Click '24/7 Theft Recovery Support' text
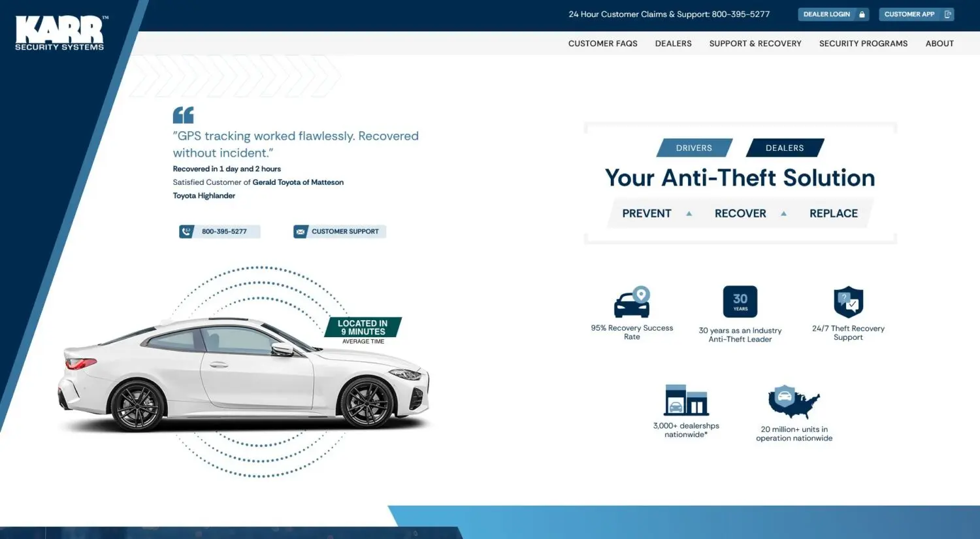Image resolution: width=980 pixels, height=539 pixels. (849, 333)
